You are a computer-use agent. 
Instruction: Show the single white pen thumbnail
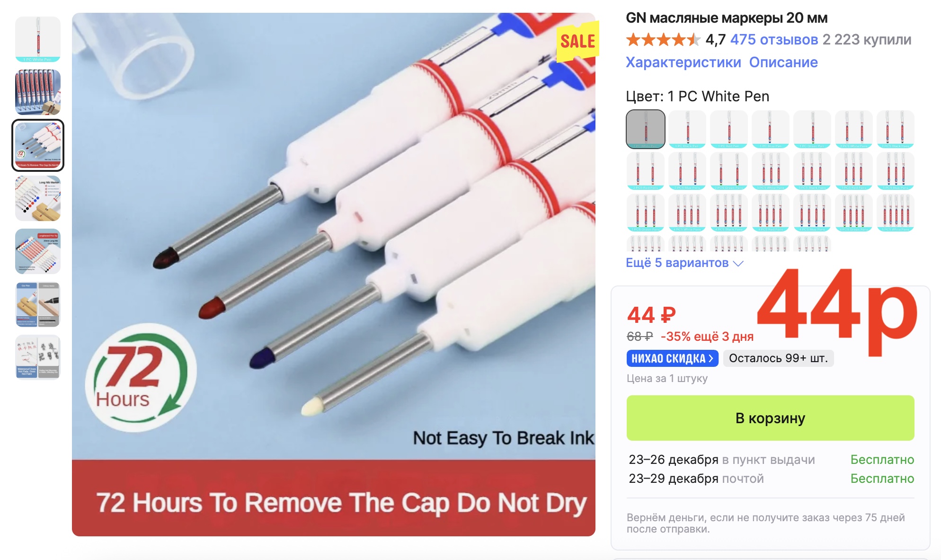click(x=38, y=39)
